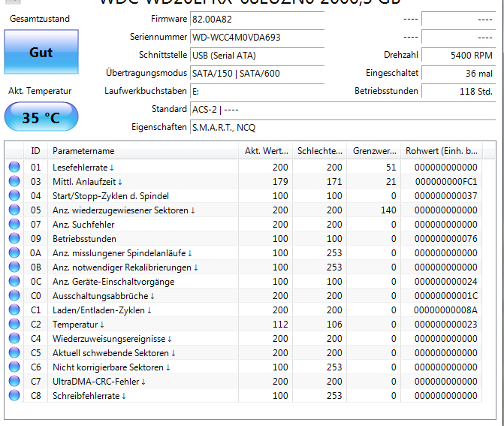This screenshot has height=426, width=504.
Task: Click the Firmware field 82.00A82
Action: 257,20
